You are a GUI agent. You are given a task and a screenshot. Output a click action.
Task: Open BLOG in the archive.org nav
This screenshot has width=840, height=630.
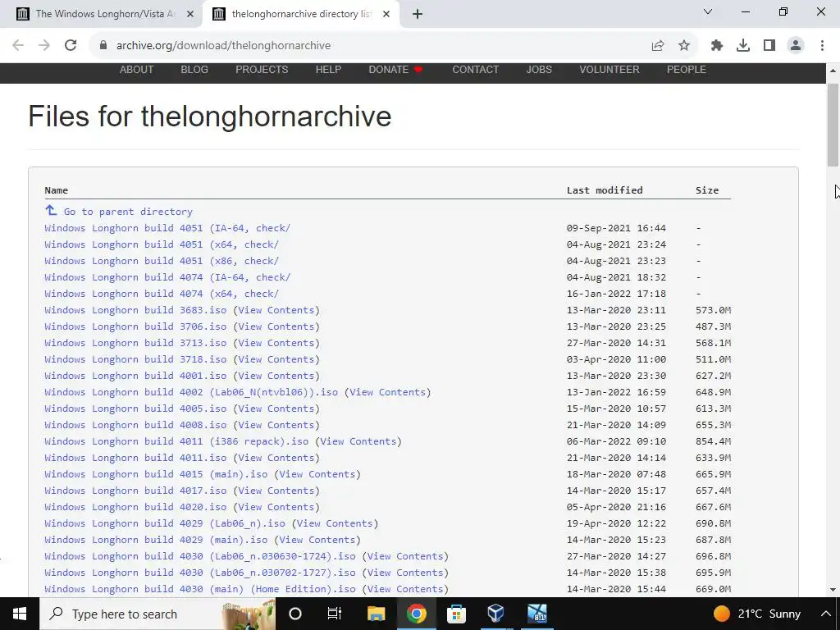point(194,70)
